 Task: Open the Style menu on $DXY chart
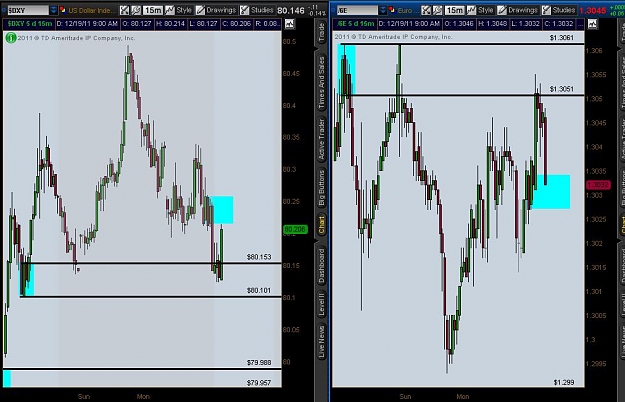click(179, 10)
